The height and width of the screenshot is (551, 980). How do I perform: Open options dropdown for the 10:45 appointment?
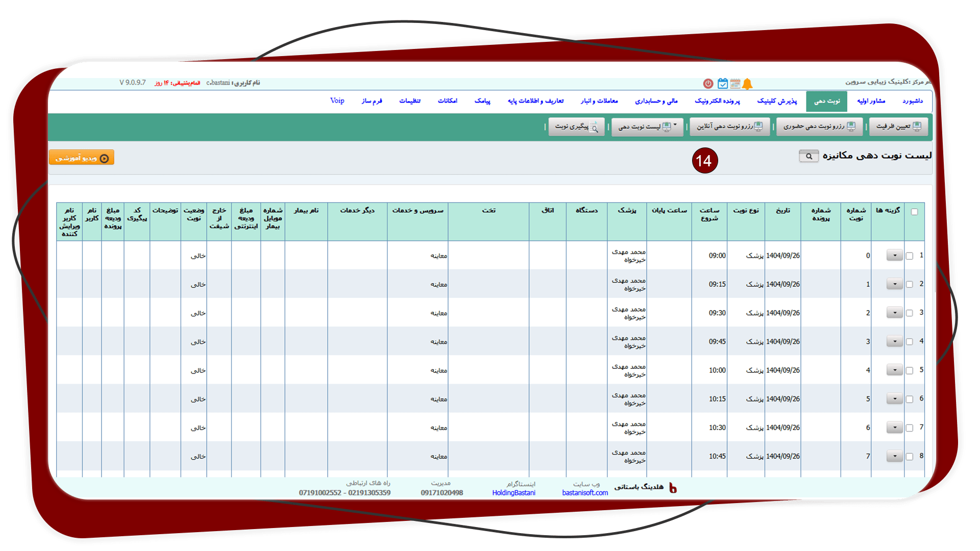(x=895, y=456)
